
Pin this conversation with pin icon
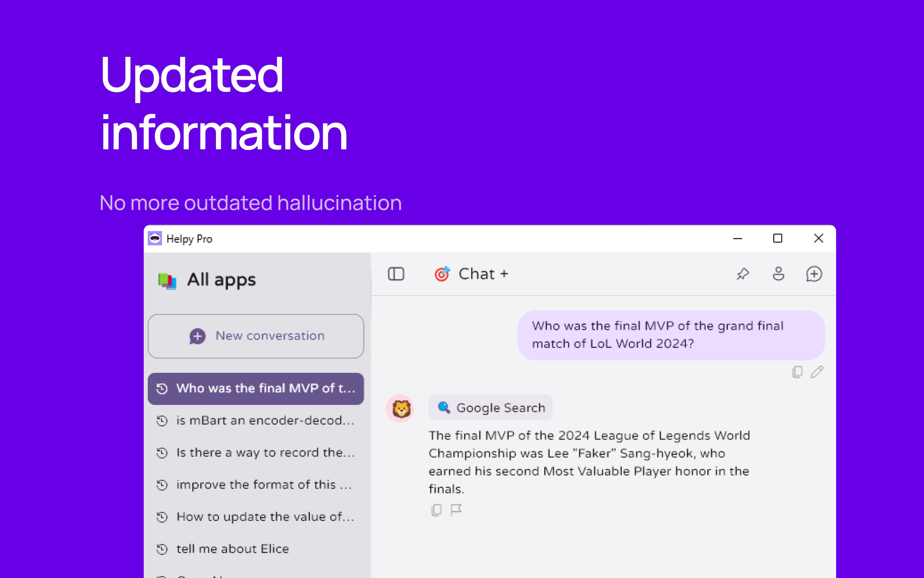[x=743, y=274]
